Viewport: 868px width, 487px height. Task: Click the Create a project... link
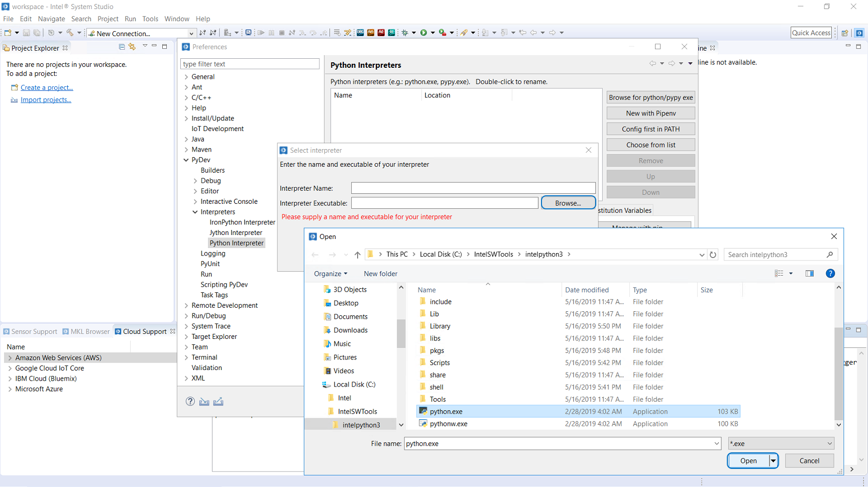click(x=47, y=87)
